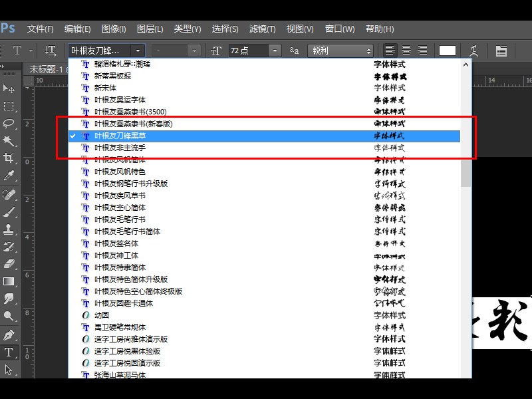
Task: Select the Move tool
Action: [9, 89]
